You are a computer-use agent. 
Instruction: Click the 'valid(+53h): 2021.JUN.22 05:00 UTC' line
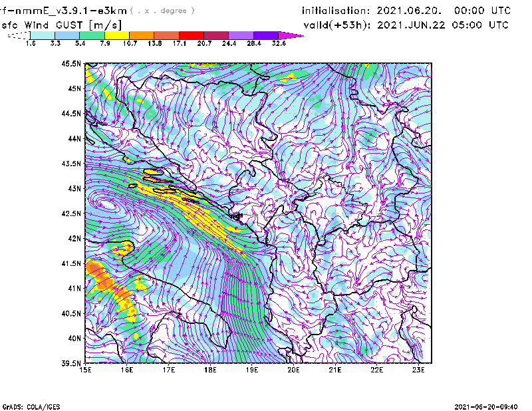pyautogui.click(x=406, y=25)
